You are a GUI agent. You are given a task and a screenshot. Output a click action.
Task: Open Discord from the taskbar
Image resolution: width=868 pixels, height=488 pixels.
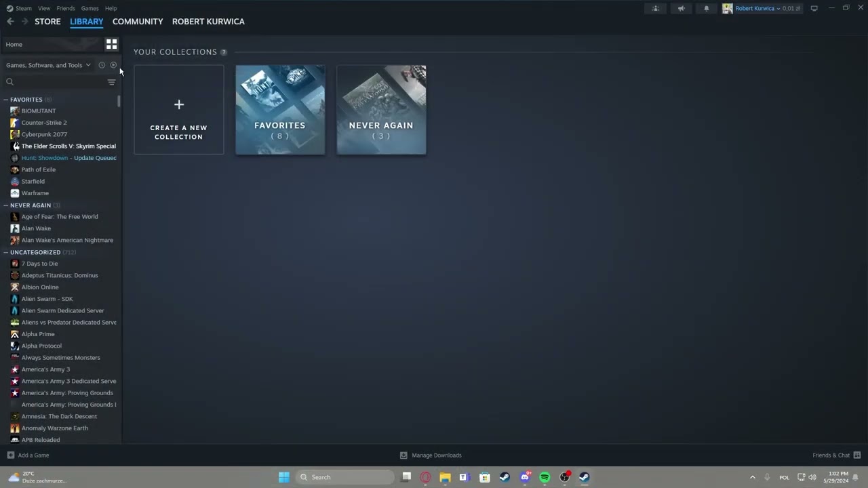525,477
